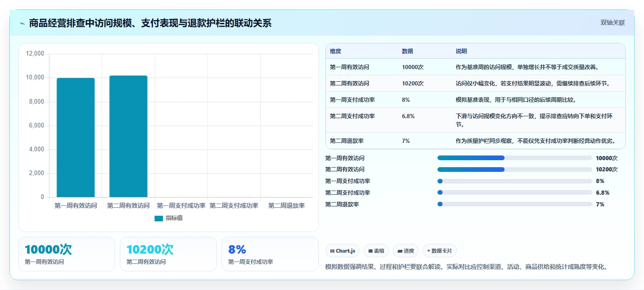644x290 pixels.
Task: Click the 第二周支付成功率 axis label
Action: (234, 206)
